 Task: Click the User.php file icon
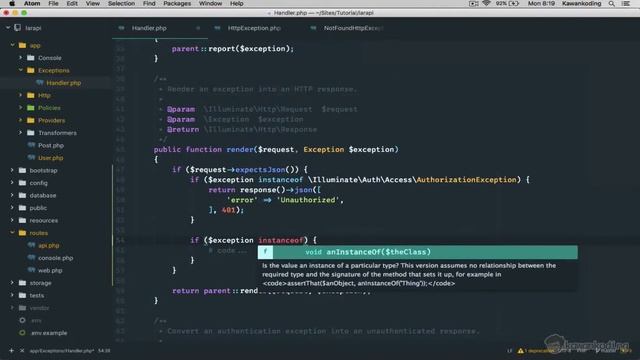click(31, 158)
